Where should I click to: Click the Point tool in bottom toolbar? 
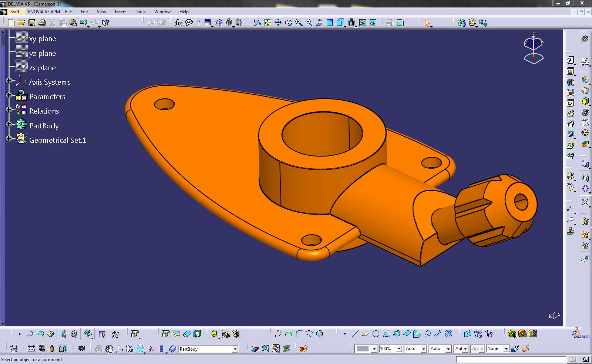(345, 334)
